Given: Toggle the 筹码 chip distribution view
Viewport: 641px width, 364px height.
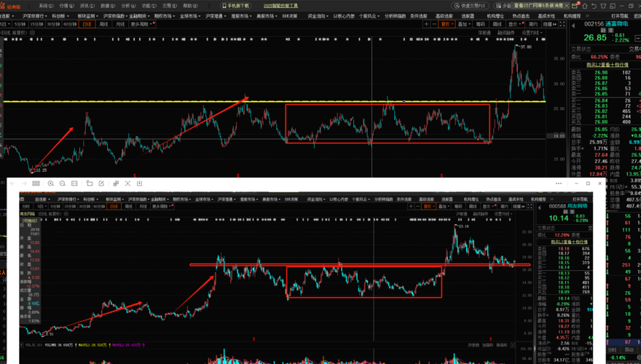Looking at the screenshot, I should 480,24.
